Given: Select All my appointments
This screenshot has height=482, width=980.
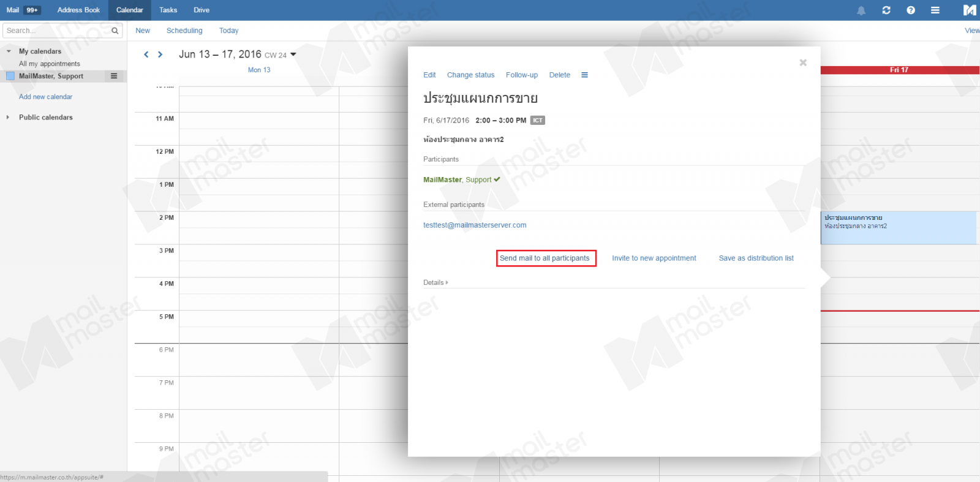Looking at the screenshot, I should 49,64.
